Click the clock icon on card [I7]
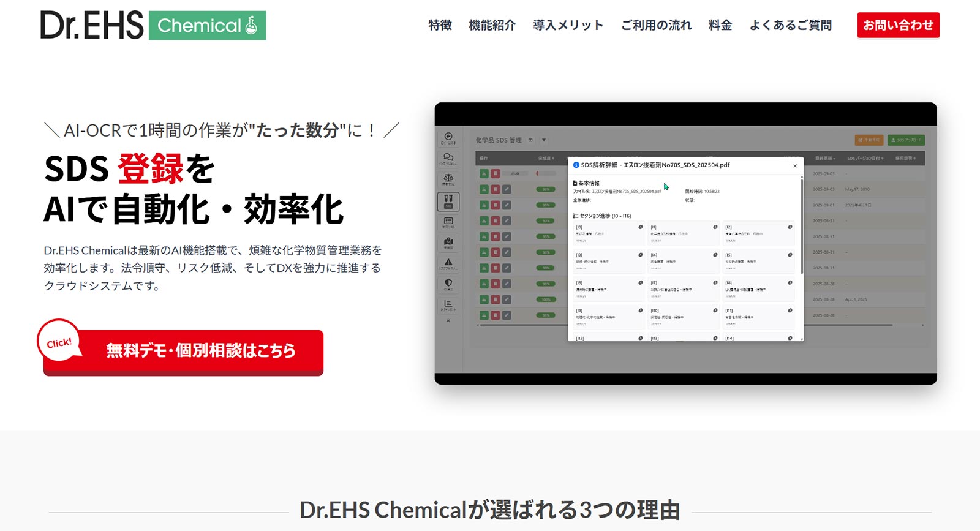 pyautogui.click(x=715, y=283)
